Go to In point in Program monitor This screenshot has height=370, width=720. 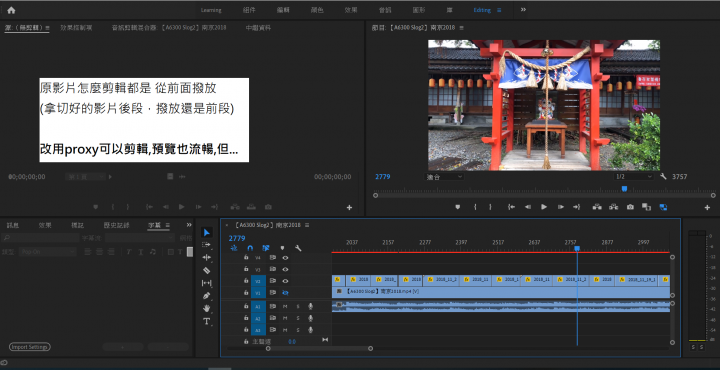tap(511, 207)
